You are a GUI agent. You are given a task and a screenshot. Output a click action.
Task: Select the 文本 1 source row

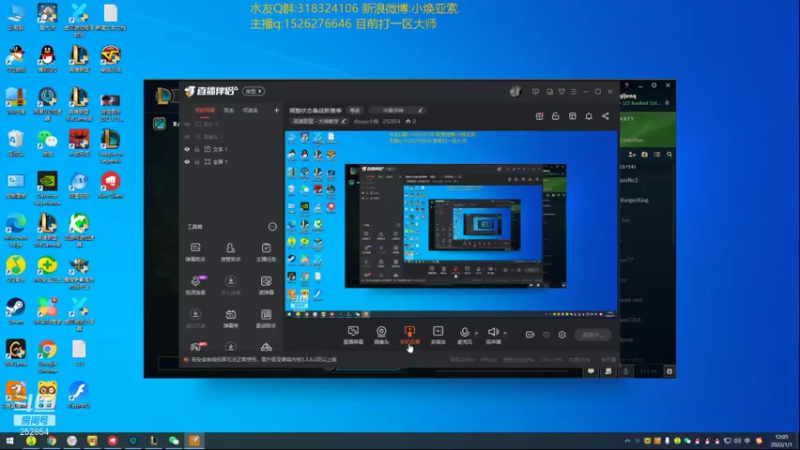coord(232,149)
